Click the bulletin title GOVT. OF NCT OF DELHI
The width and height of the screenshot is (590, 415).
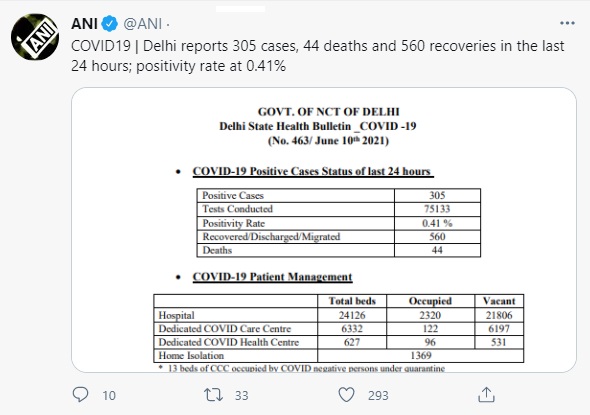tap(328, 112)
